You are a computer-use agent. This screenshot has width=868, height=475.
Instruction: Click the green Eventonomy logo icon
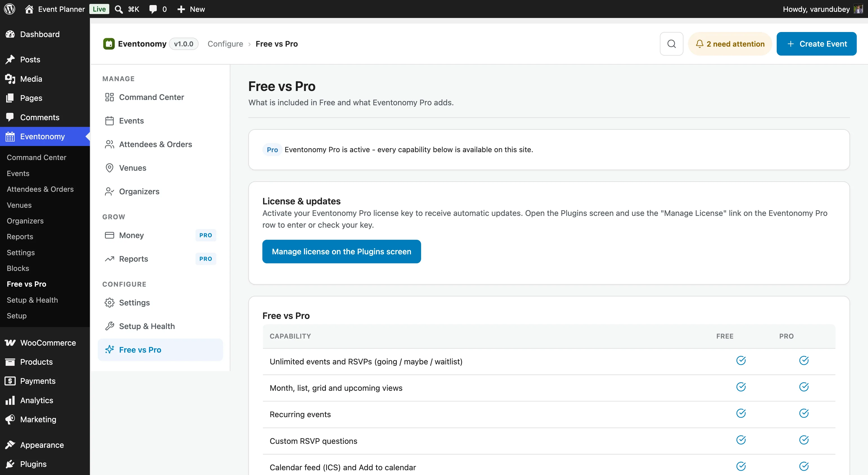point(109,44)
